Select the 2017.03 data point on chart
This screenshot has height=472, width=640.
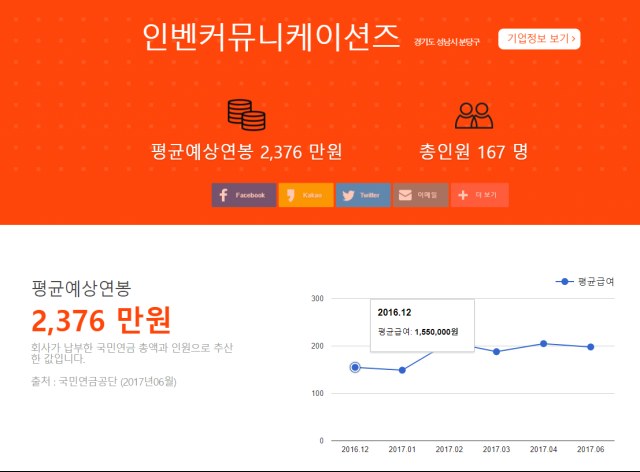click(496, 351)
